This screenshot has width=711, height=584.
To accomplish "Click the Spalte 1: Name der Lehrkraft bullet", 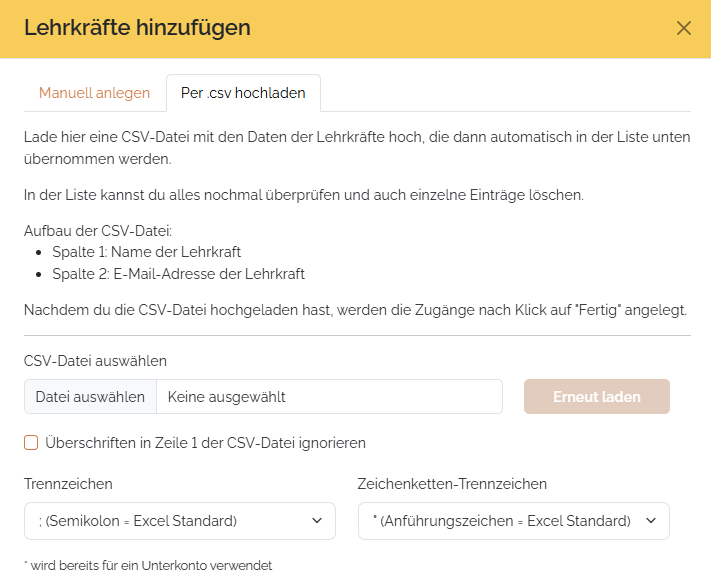I will pyautogui.click(x=146, y=252).
